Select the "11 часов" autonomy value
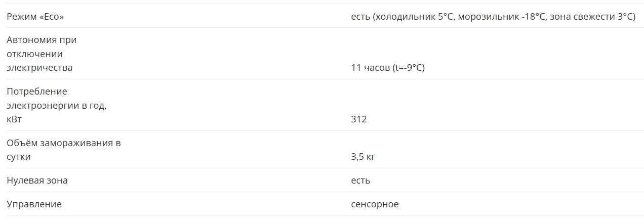 coord(370,68)
